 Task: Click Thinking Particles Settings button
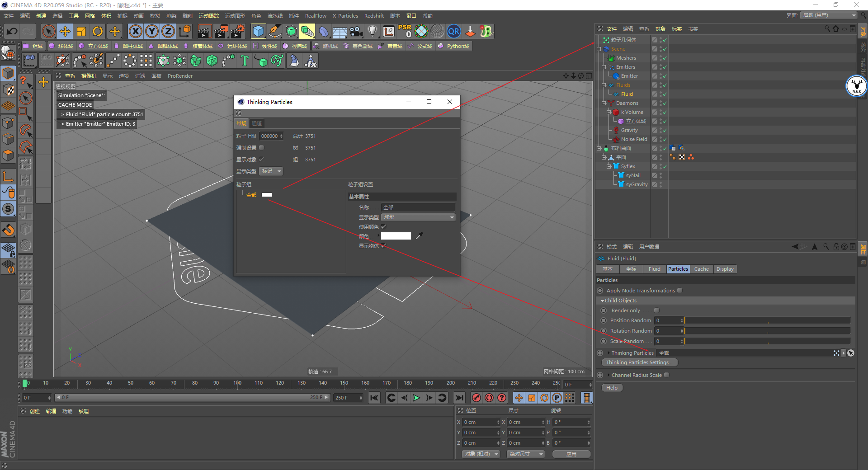click(639, 362)
